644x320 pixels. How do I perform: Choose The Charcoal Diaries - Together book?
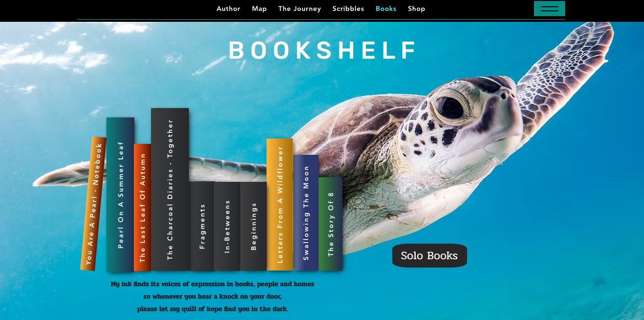tap(170, 190)
